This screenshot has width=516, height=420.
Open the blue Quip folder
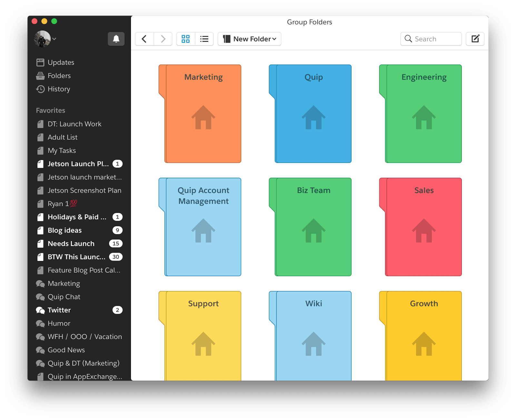310,114
